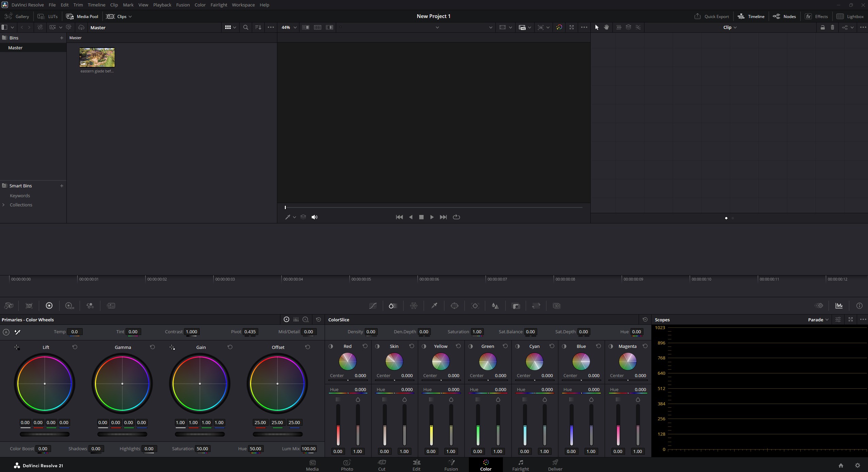868x472 pixels.
Task: Click the Contrast value field
Action: pos(192,332)
